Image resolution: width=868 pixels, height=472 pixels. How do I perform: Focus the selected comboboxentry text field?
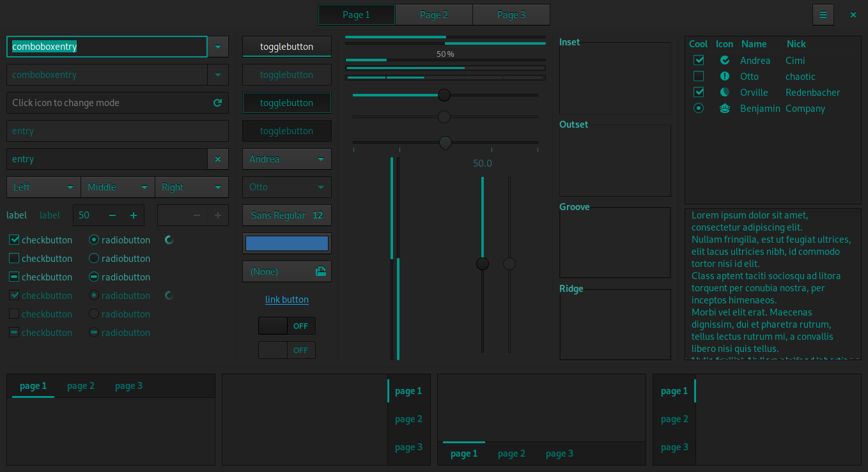pyautogui.click(x=107, y=47)
